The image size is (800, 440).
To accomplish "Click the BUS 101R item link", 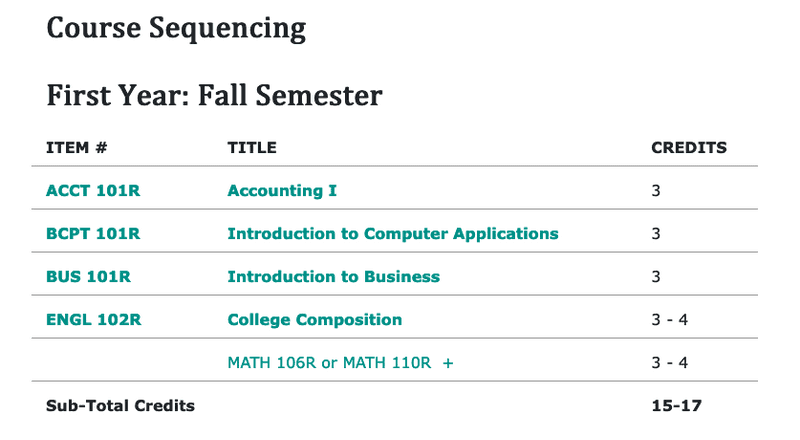I will [88, 276].
